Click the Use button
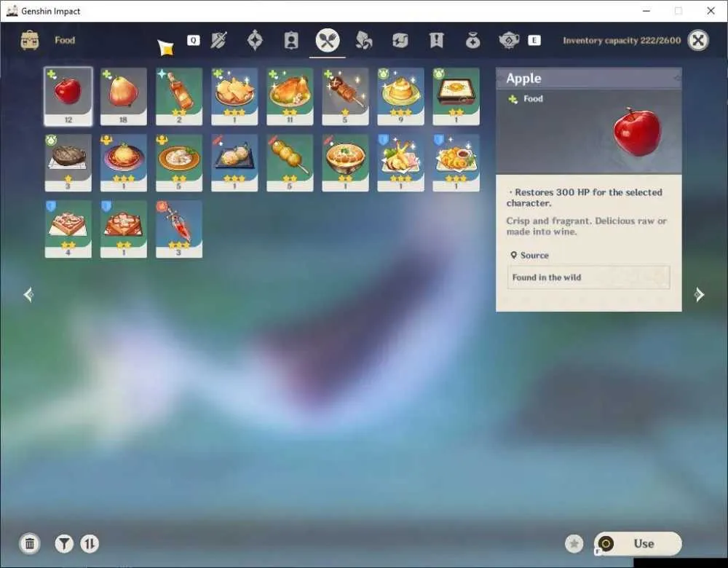The width and height of the screenshot is (728, 568). point(638,543)
